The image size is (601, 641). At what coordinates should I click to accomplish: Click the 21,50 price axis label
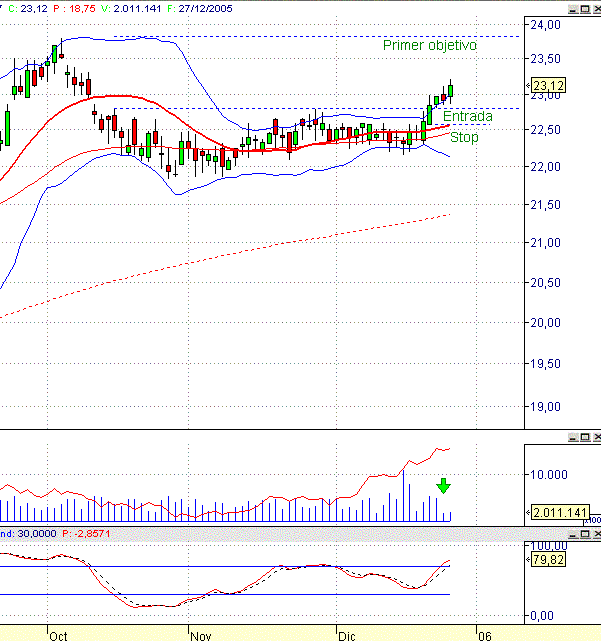click(545, 205)
